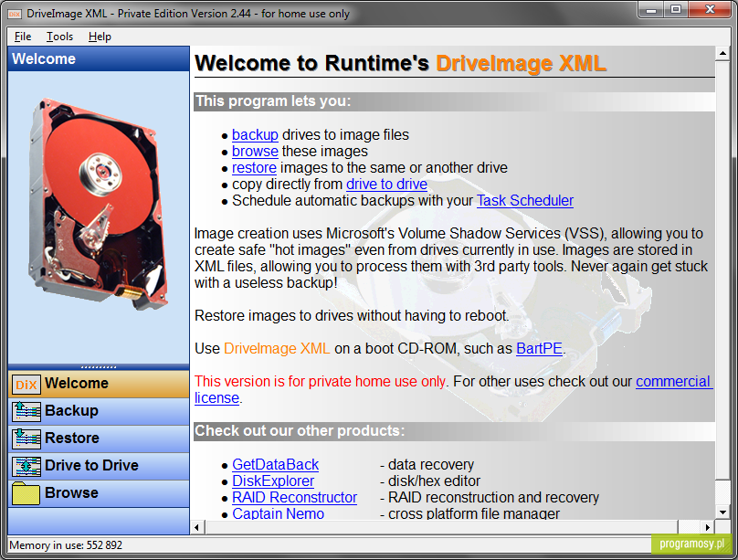The width and height of the screenshot is (738, 560).
Task: Click the vertical scrollbar down arrow
Action: 722,512
